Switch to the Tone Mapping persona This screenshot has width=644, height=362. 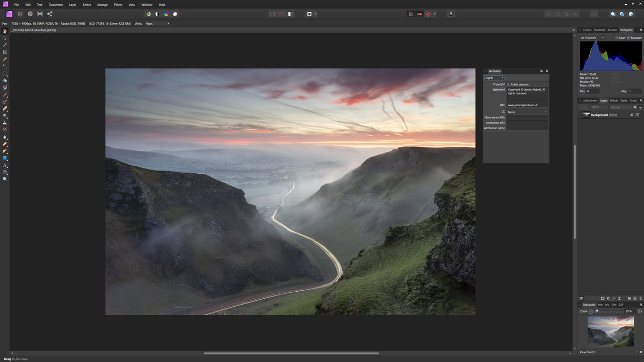point(40,14)
